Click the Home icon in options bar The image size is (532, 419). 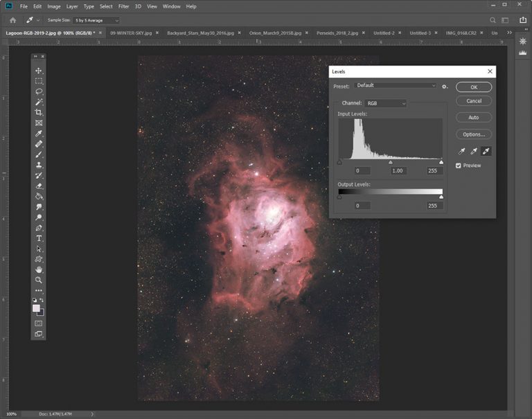click(x=13, y=20)
